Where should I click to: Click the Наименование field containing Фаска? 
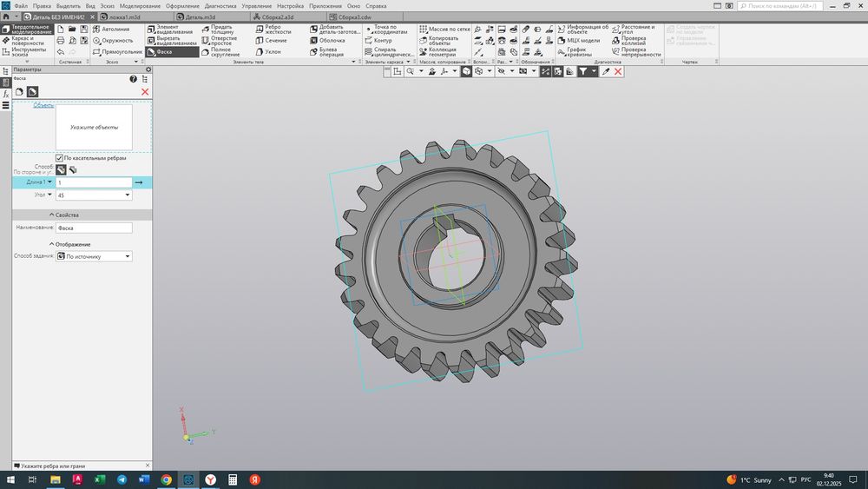coord(94,228)
